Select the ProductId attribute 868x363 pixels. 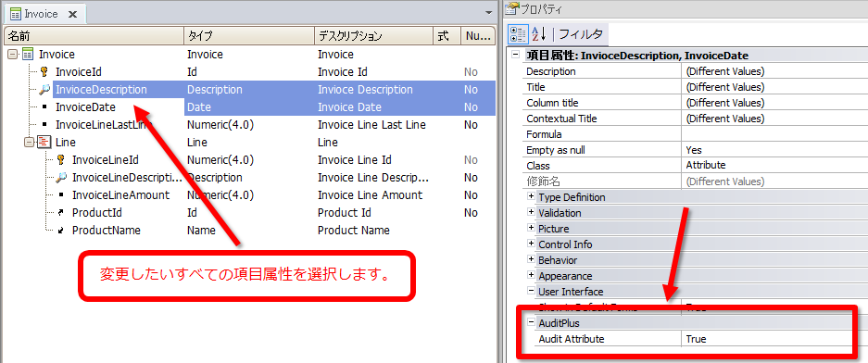pos(97,213)
